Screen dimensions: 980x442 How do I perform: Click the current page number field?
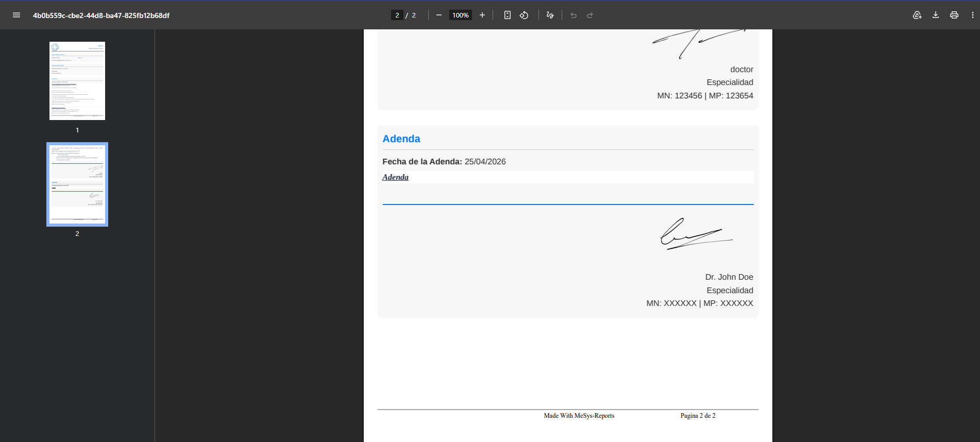[397, 15]
